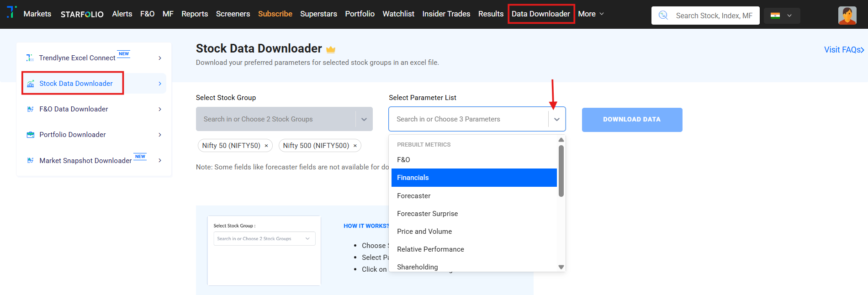Open the search magnifier icon
Image resolution: width=868 pixels, height=295 pixels.
click(663, 16)
